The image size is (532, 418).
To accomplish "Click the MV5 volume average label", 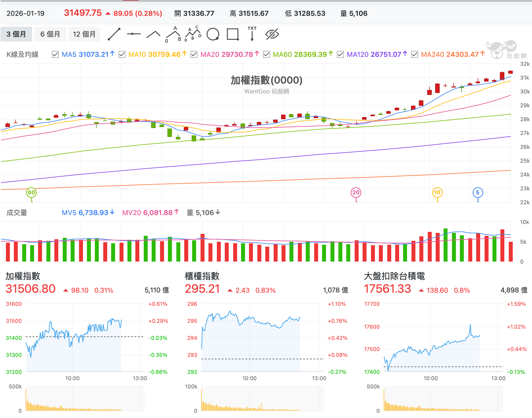I will 69,213.
